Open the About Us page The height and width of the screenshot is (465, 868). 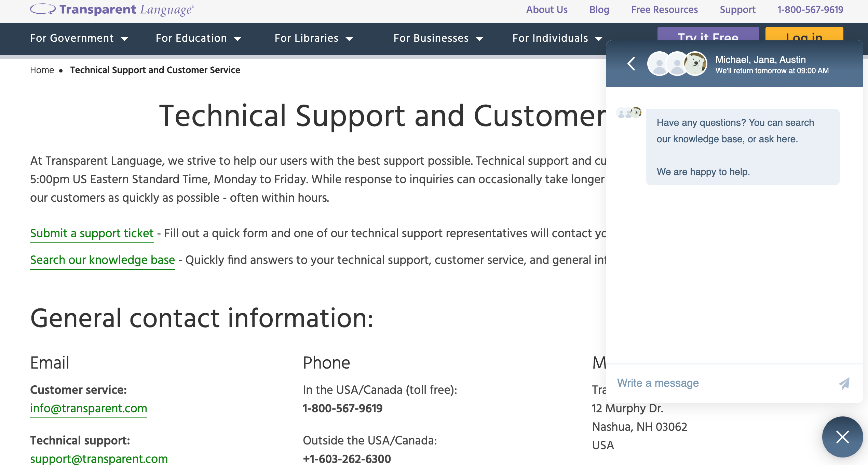tap(547, 10)
